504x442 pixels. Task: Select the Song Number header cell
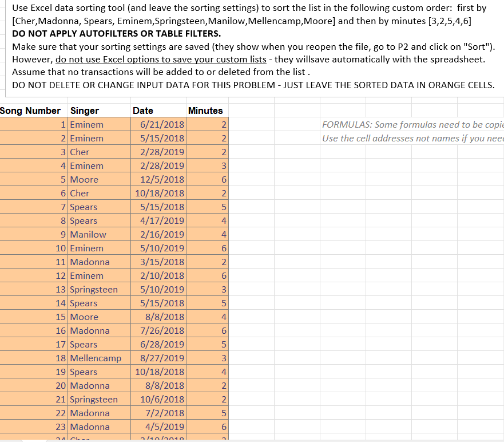(30, 110)
